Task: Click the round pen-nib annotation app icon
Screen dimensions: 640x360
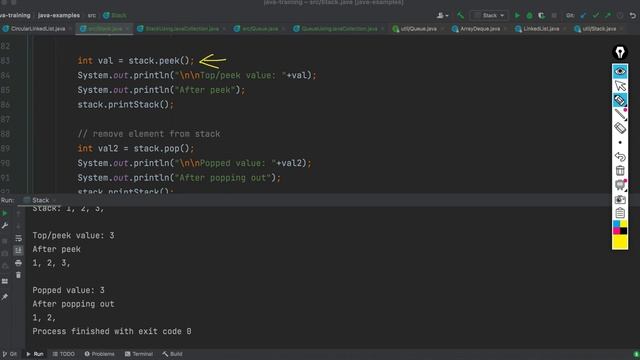Action: point(620,52)
